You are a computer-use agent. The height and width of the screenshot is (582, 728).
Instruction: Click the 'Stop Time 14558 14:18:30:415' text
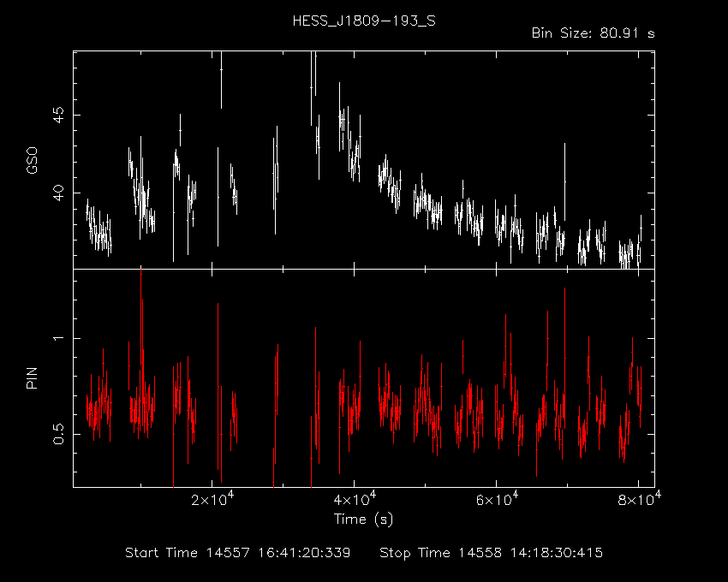pos(492,553)
